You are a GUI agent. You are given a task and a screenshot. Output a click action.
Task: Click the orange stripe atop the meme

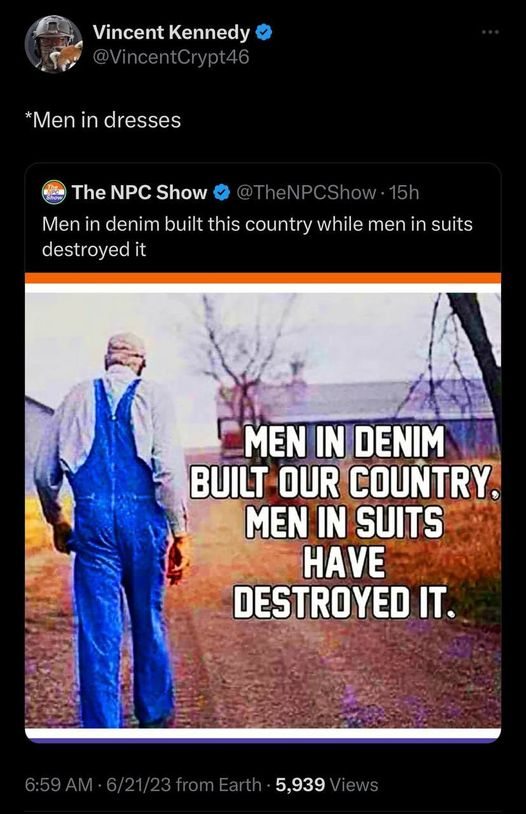point(263,278)
